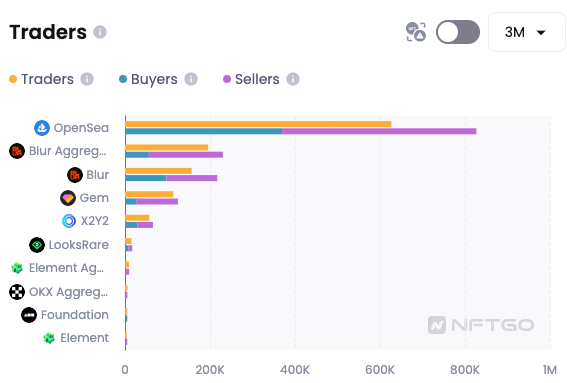Click the Blur Aggregator logo icon

click(17, 151)
